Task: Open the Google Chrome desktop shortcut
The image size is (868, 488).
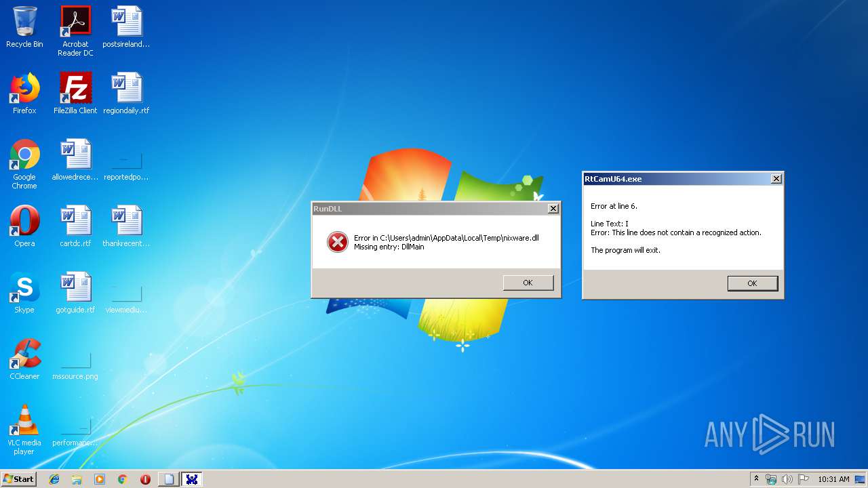Action: click(24, 164)
